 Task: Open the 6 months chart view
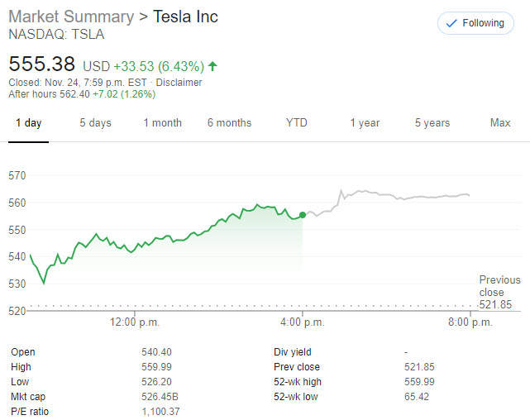[229, 122]
